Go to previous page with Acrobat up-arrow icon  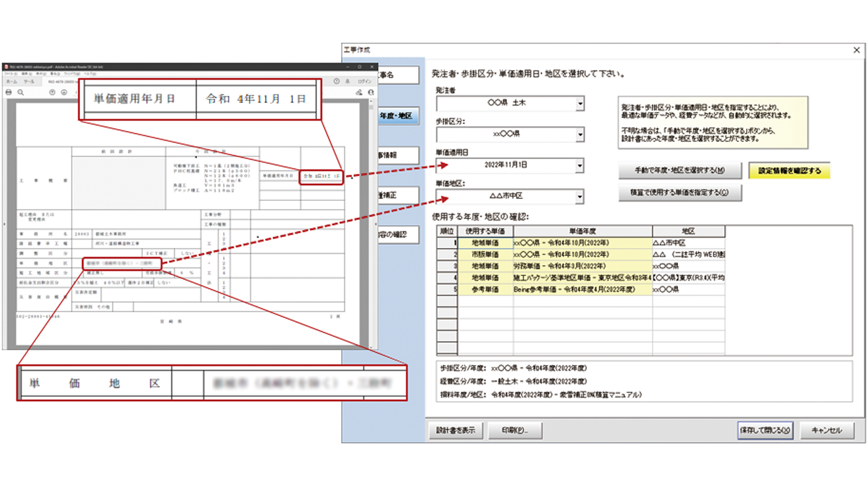[x=53, y=92]
